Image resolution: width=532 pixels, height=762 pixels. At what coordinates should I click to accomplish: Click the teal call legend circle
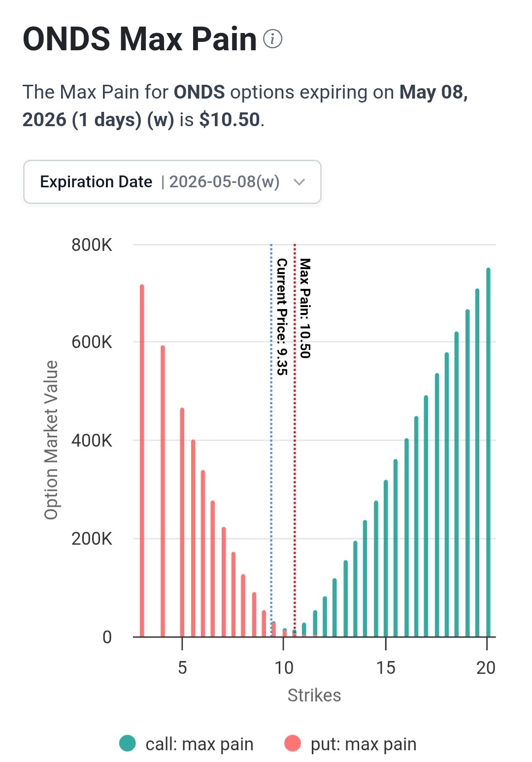tap(128, 743)
